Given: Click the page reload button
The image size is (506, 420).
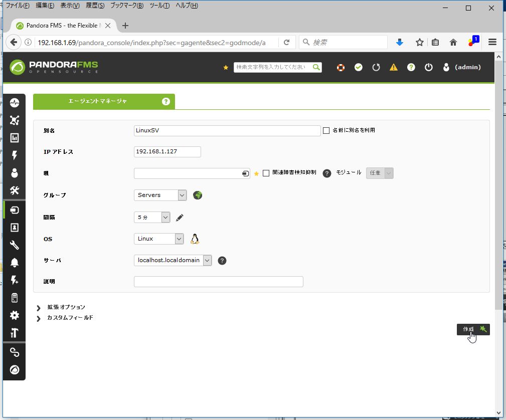Looking at the screenshot, I should (x=286, y=42).
